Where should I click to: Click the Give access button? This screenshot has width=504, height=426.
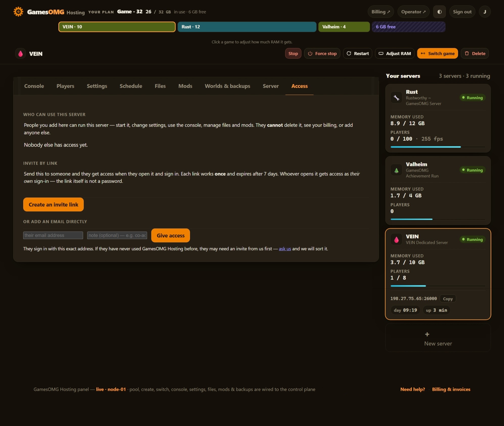point(171,235)
